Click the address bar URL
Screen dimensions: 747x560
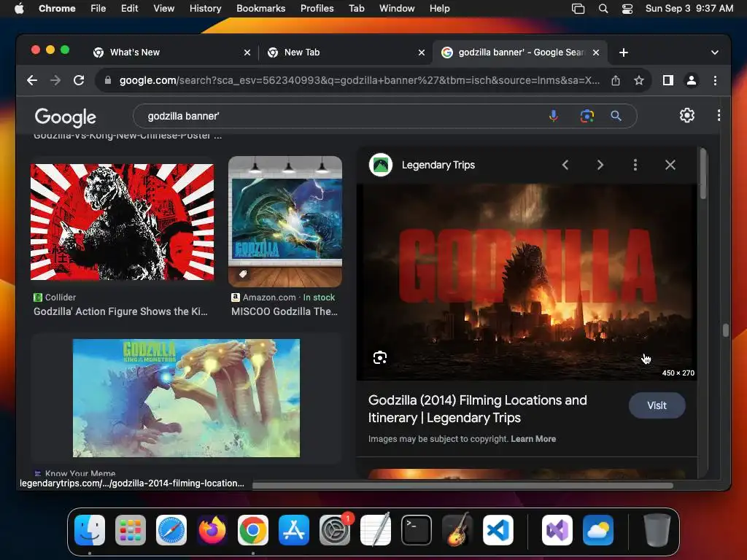[x=359, y=80]
